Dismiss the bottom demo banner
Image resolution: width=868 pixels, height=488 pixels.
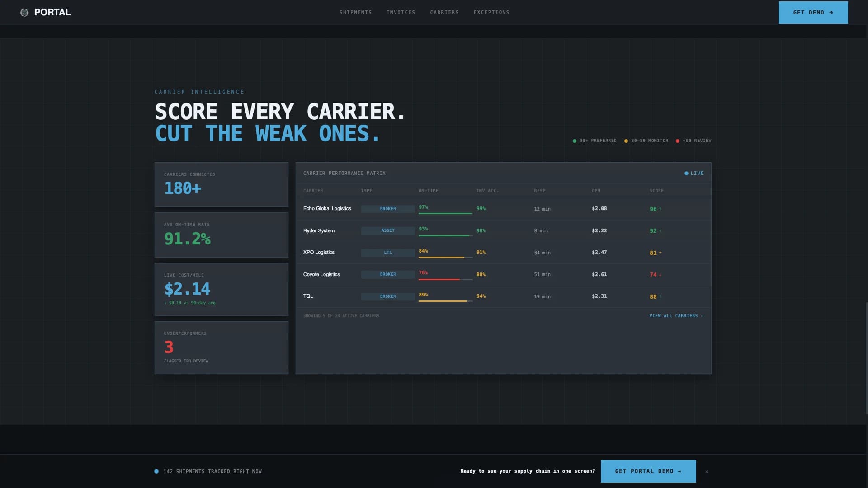[x=706, y=471]
